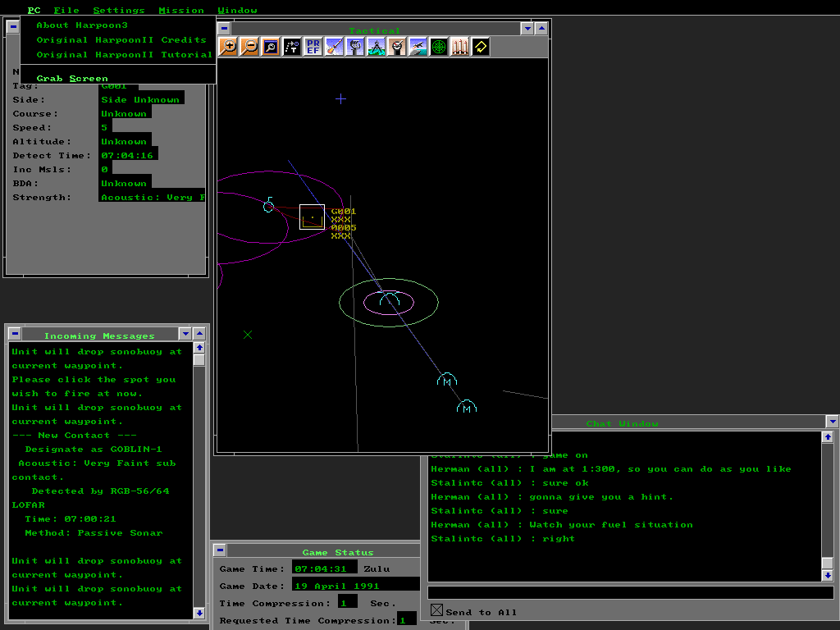This screenshot has height=630, width=840.
Task: Select the zoom window magnifier tool
Action: [271, 47]
